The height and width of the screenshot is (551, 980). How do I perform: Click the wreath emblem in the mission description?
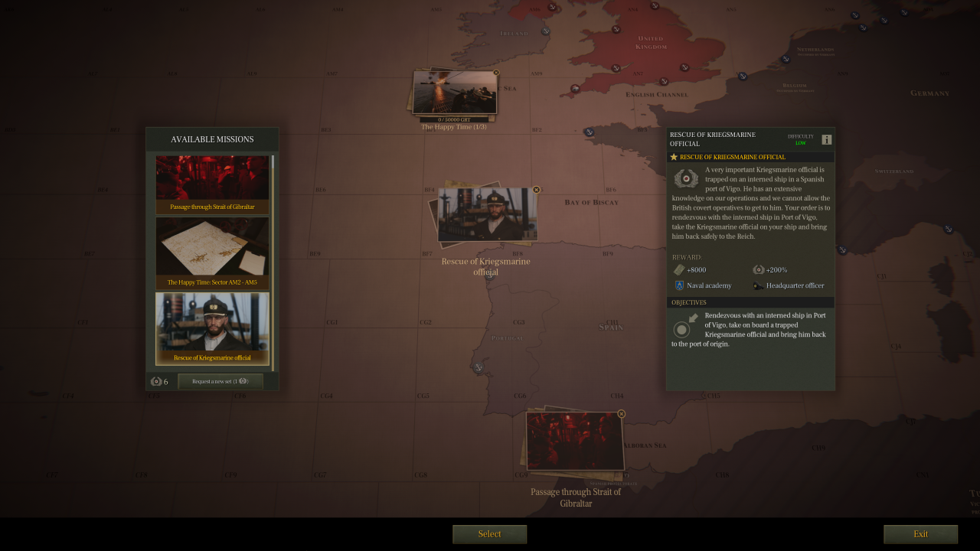click(686, 178)
